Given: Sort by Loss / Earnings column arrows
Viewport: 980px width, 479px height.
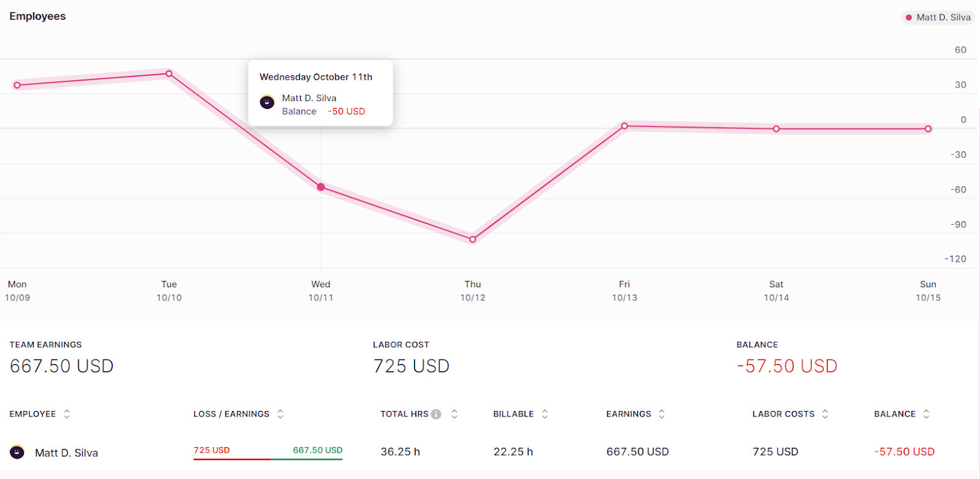Looking at the screenshot, I should click(x=280, y=414).
